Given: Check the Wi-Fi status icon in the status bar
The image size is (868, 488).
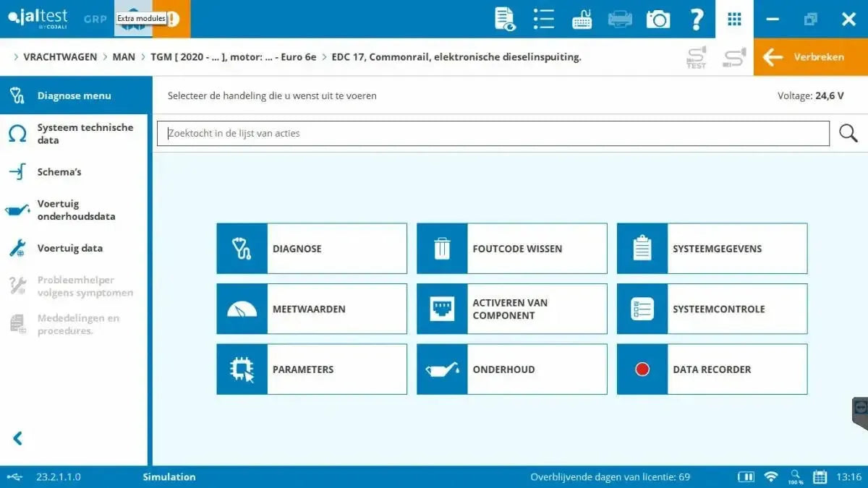Looking at the screenshot, I should [771, 476].
